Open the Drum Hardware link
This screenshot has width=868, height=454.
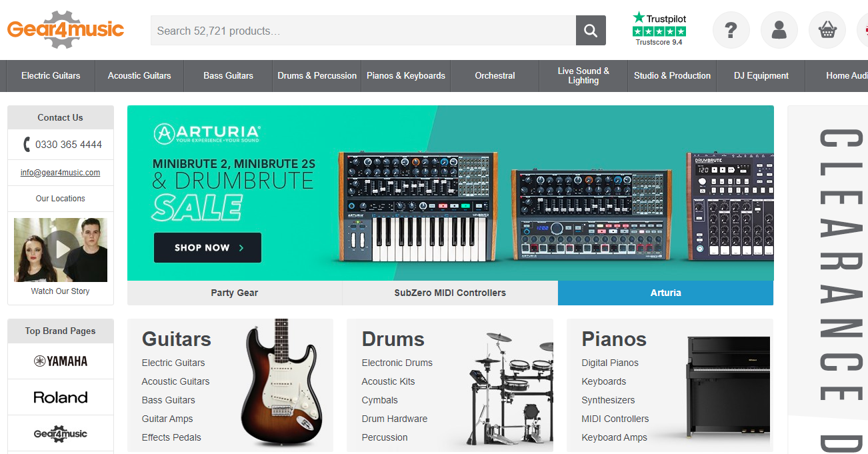coord(395,419)
